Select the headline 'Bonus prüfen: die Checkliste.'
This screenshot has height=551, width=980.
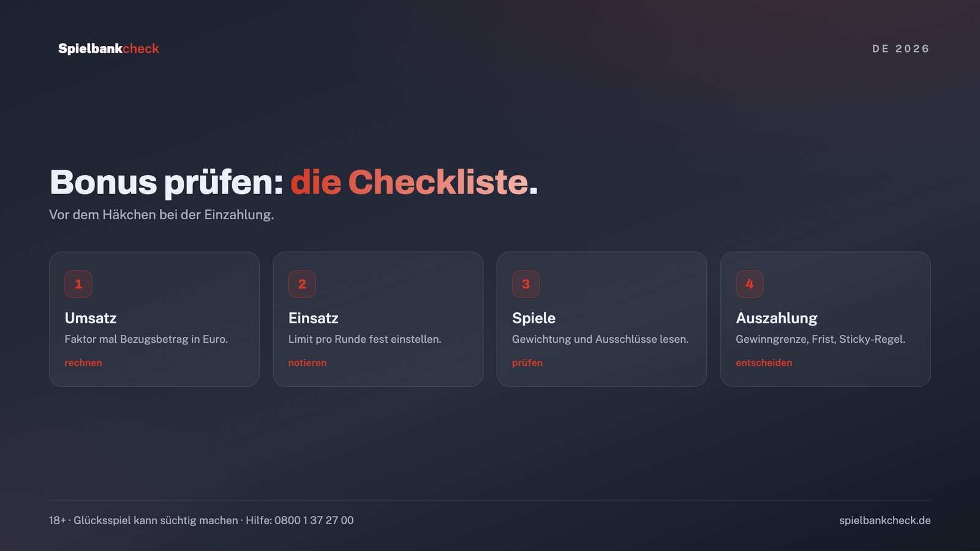(x=294, y=182)
